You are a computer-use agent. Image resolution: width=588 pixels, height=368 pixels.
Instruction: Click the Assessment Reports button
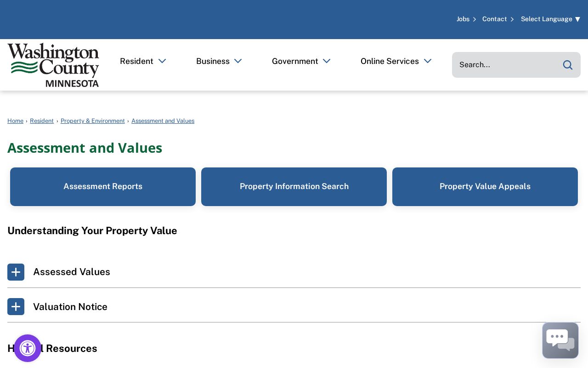(103, 187)
